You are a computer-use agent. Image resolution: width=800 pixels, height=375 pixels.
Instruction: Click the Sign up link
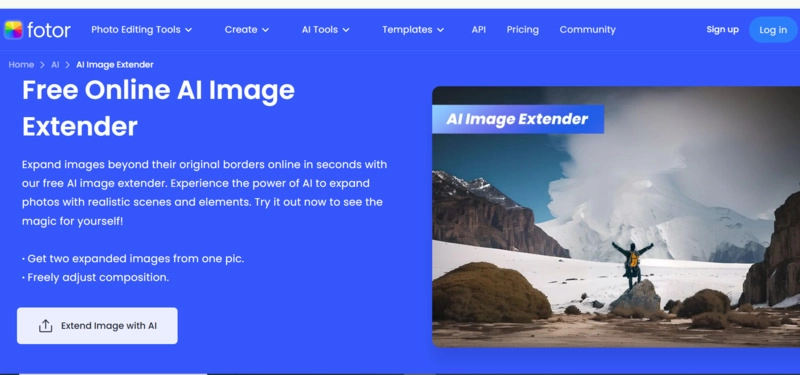[x=722, y=30]
